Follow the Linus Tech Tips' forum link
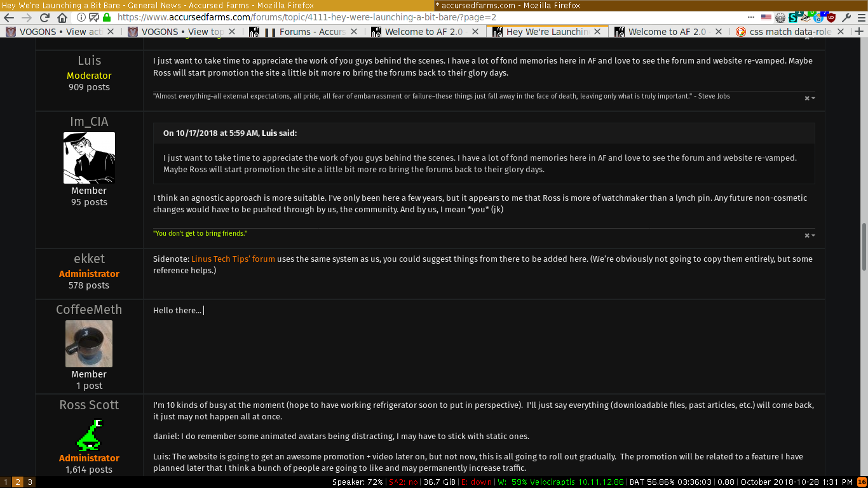The image size is (868, 488). pyautogui.click(x=233, y=259)
